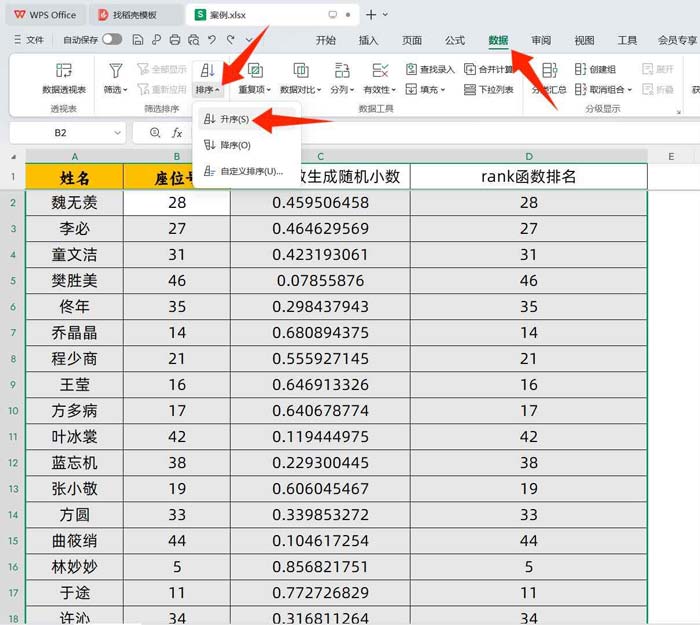
Task: Click Create Group (创建组)
Action: tap(595, 69)
